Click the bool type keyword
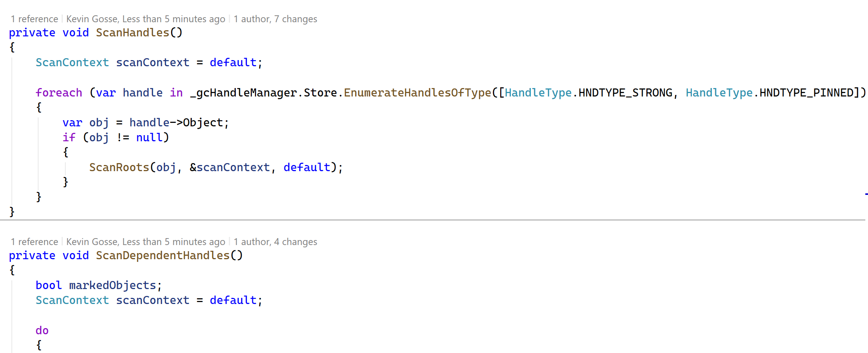 point(49,286)
